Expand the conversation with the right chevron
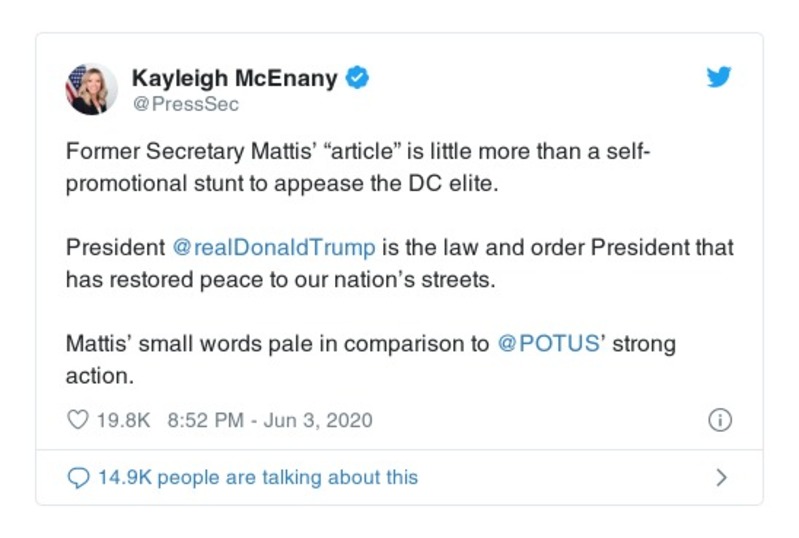The width and height of the screenshot is (799, 538). 721,478
